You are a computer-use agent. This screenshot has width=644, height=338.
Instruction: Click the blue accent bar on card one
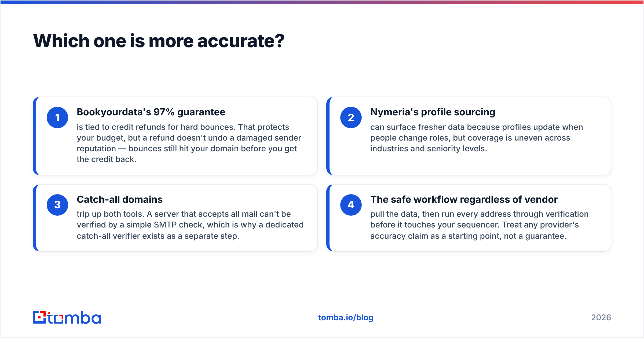(x=34, y=136)
